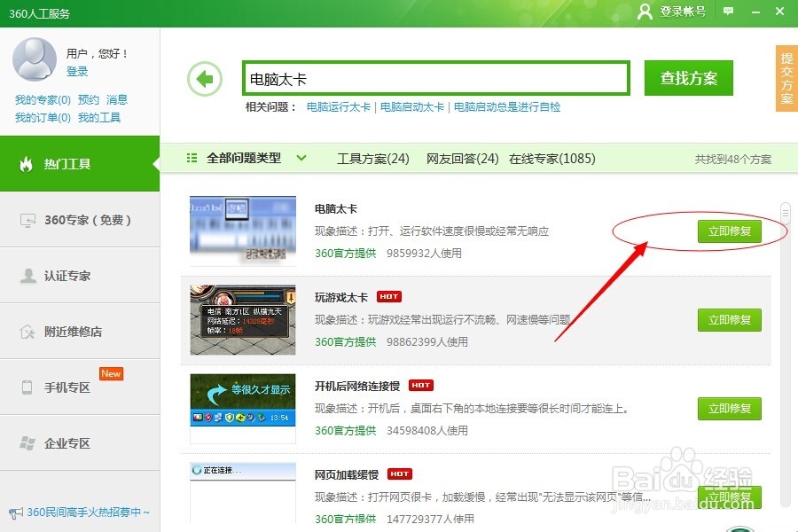Click the New badge on 手机专区
798x532 pixels.
tap(111, 373)
